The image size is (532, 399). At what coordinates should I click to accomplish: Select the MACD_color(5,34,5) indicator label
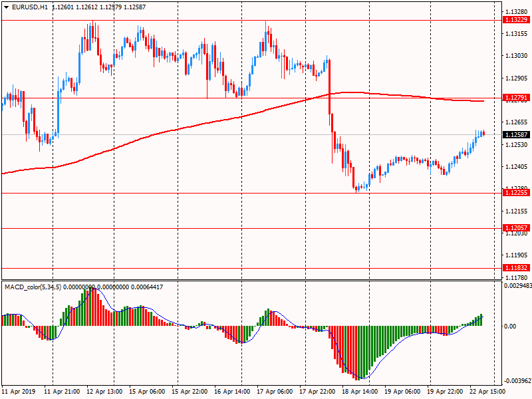[33, 287]
